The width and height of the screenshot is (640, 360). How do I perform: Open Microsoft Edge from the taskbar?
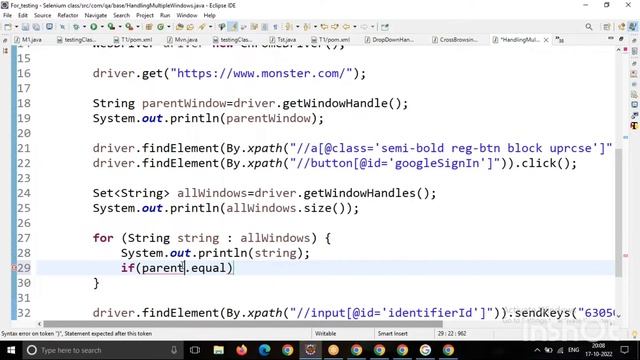(x=264, y=350)
